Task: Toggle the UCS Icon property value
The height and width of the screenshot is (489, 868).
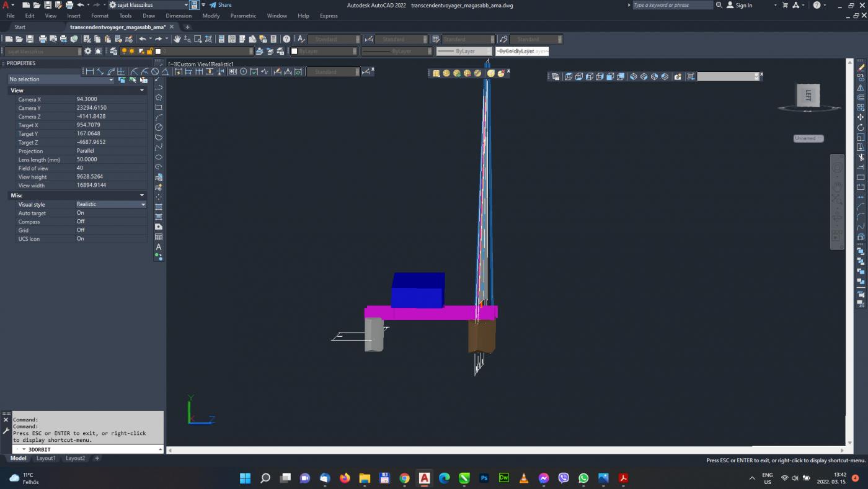Action: [81, 239]
